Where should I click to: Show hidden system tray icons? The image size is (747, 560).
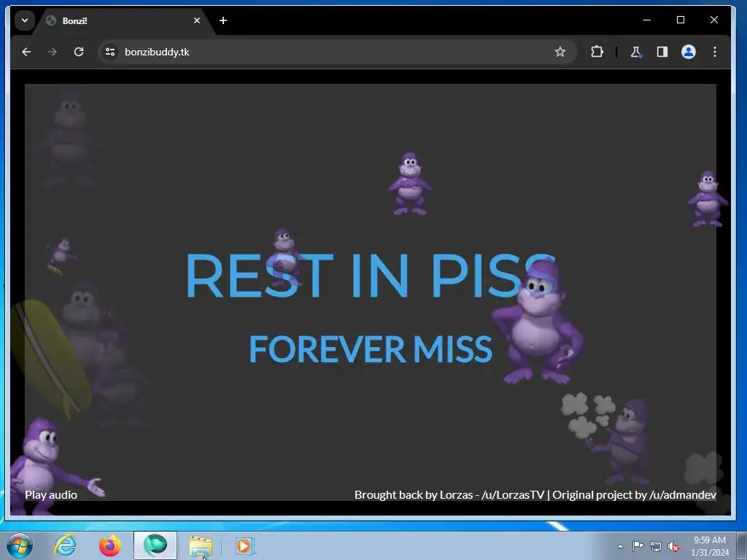click(620, 546)
